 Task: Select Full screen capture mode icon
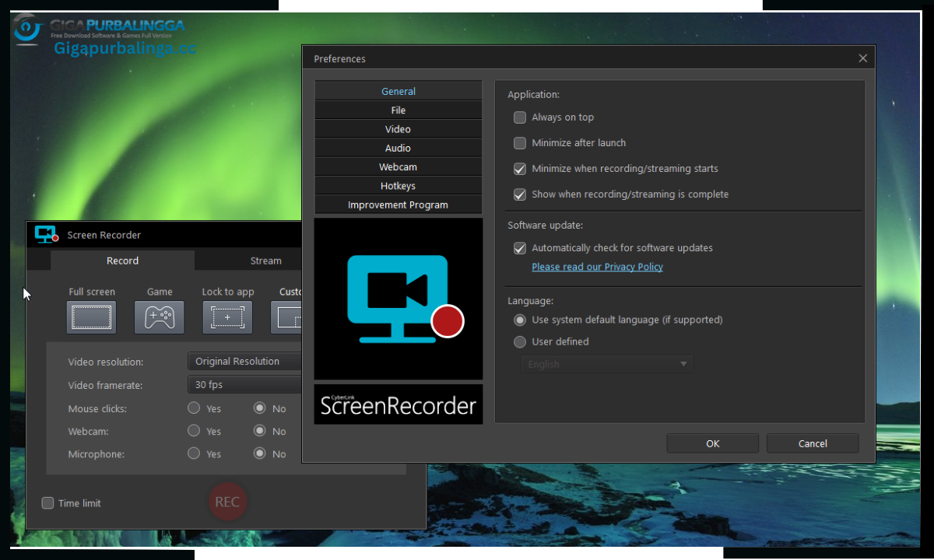click(x=91, y=317)
